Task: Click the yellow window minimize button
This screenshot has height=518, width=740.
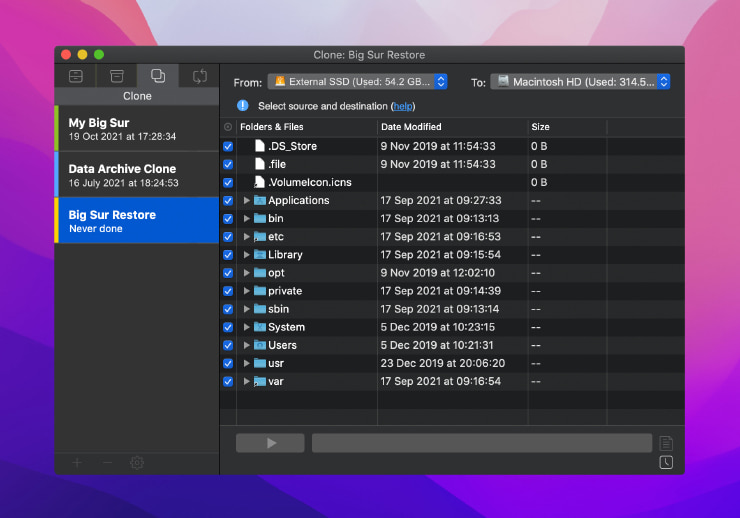Action: click(82, 54)
